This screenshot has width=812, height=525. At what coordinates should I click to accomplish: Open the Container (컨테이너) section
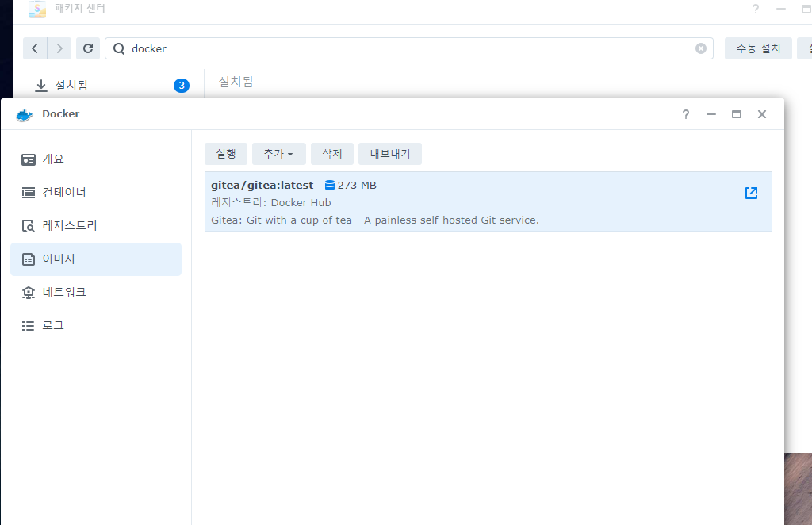96,193
